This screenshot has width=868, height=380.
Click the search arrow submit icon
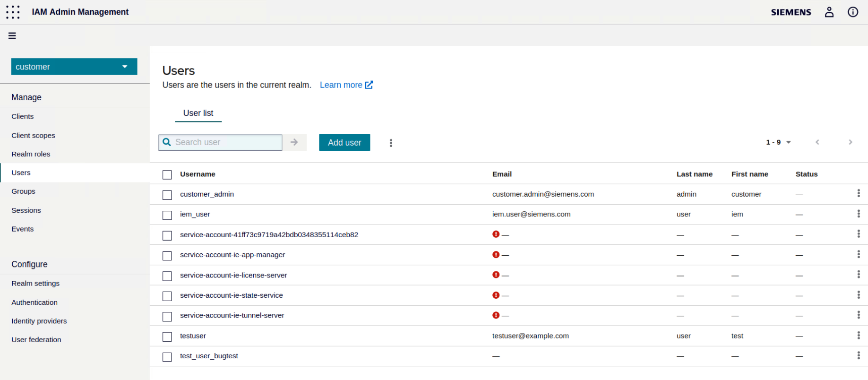[x=294, y=142]
